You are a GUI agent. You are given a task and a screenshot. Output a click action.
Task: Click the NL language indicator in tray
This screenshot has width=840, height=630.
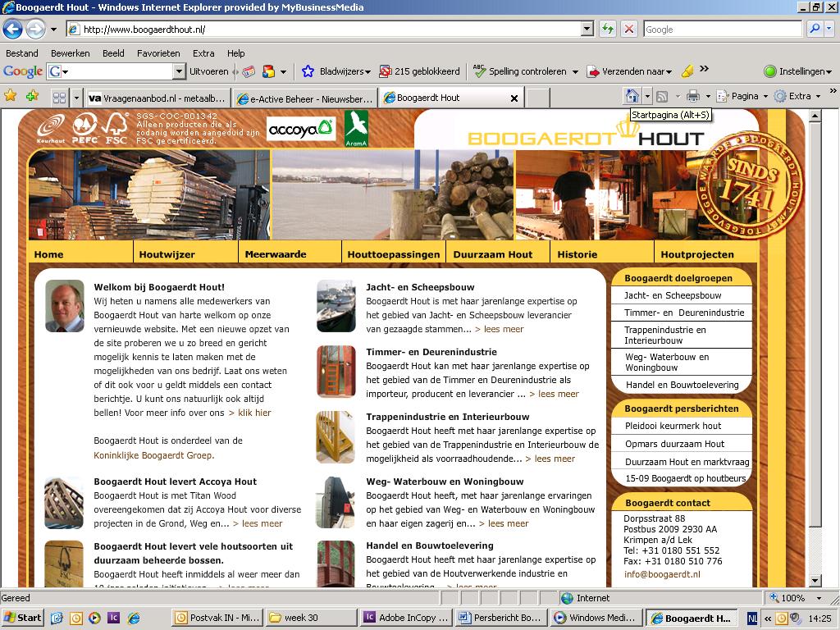[x=752, y=619]
